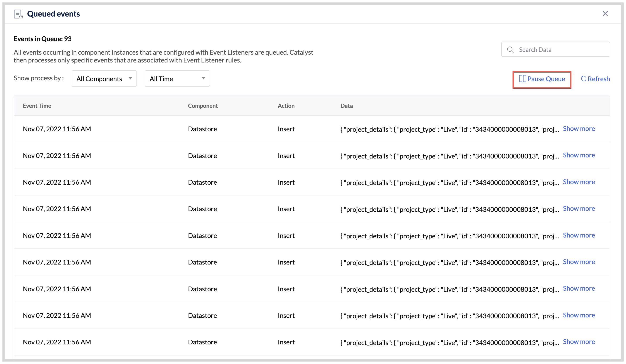Click the Refresh circular arrow icon
The width and height of the screenshot is (626, 364).
(584, 79)
